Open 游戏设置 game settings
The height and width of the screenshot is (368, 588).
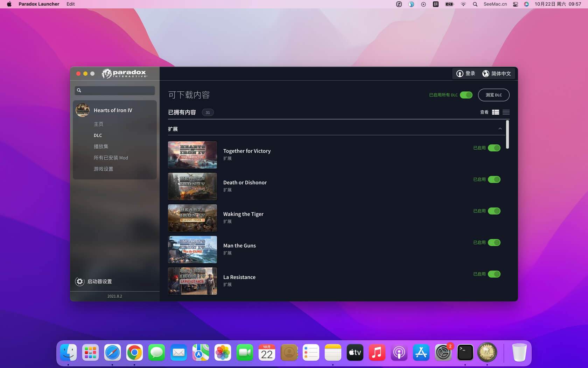click(103, 169)
